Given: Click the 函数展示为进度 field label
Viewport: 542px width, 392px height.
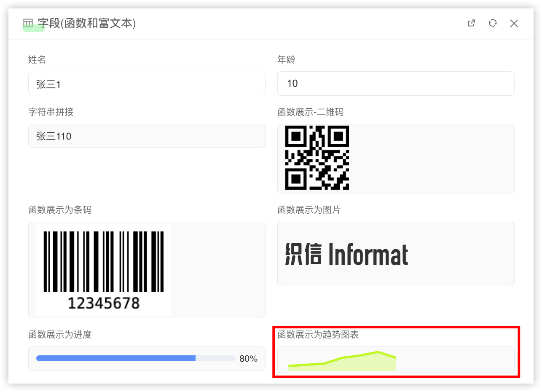Looking at the screenshot, I should (60, 335).
